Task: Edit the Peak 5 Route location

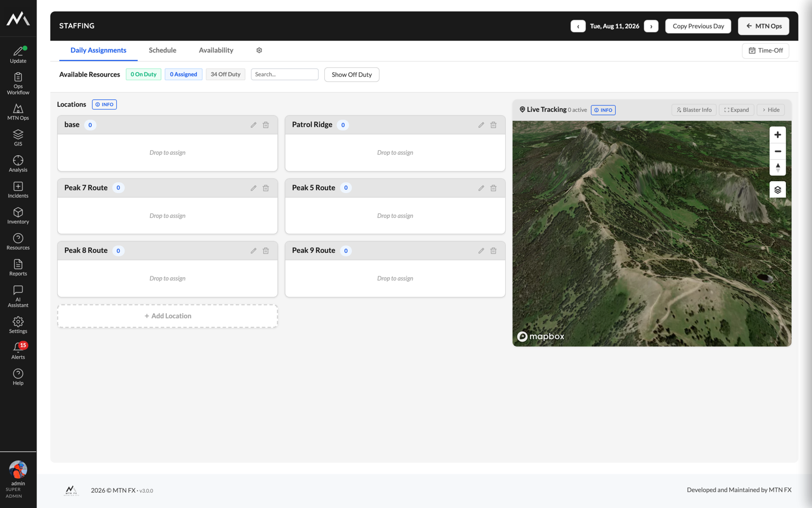Action: (x=482, y=188)
